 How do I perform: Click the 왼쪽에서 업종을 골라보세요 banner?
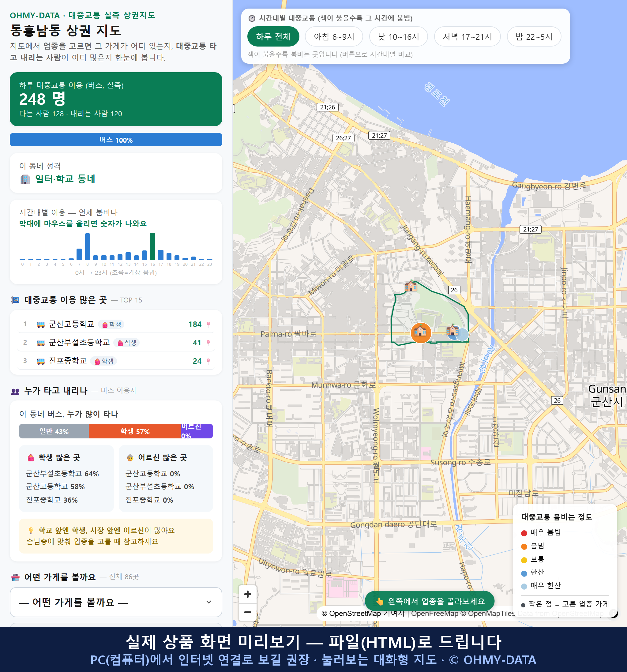430,601
